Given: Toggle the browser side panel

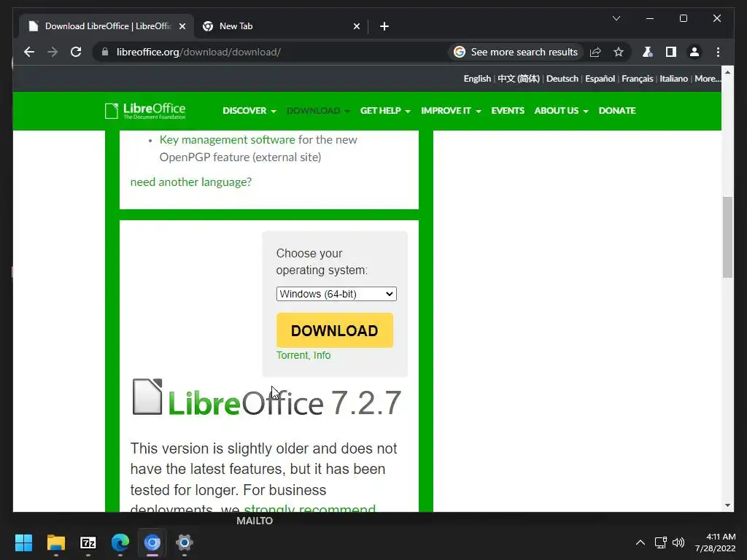Looking at the screenshot, I should coord(671,52).
